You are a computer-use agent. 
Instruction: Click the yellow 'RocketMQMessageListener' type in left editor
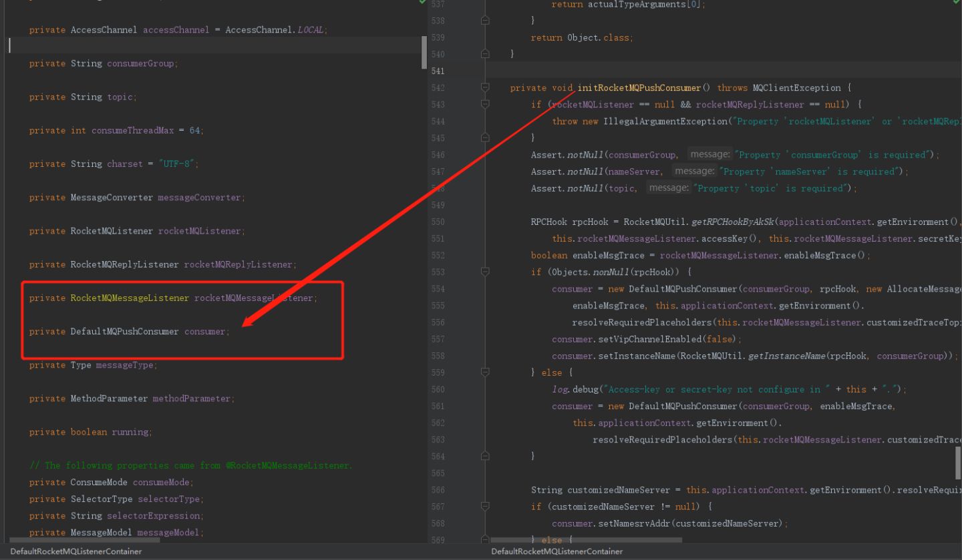130,298
